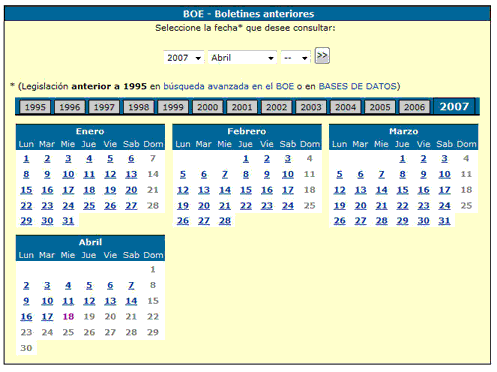Open Enero day 13 bulletin
This screenshot has width=497, height=372.
coord(131,174)
